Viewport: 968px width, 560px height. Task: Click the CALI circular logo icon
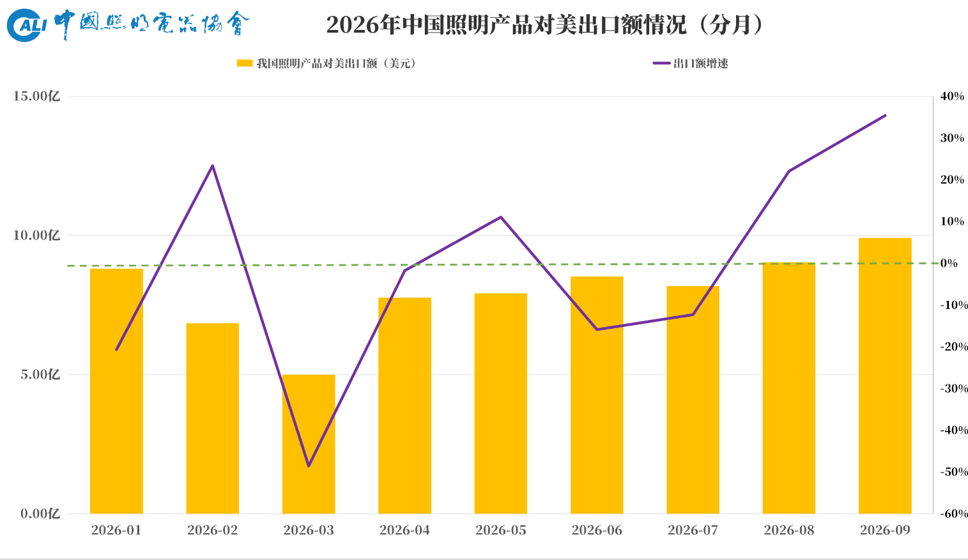(27, 26)
